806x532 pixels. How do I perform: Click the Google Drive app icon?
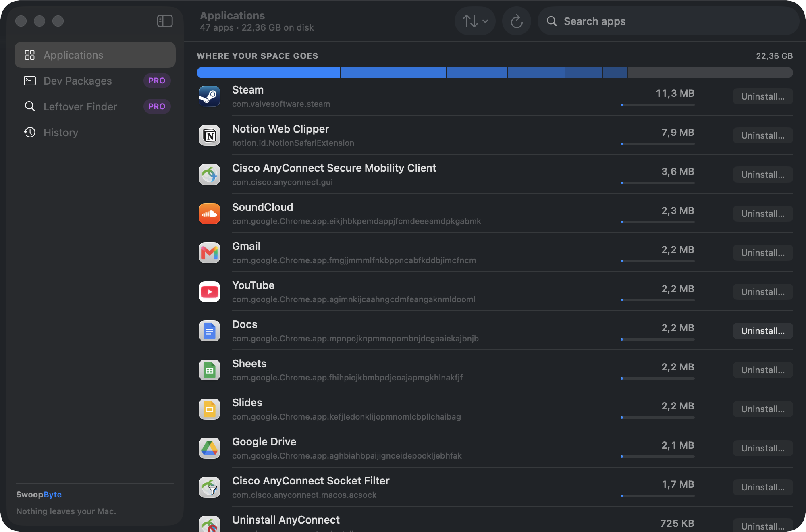click(210, 448)
